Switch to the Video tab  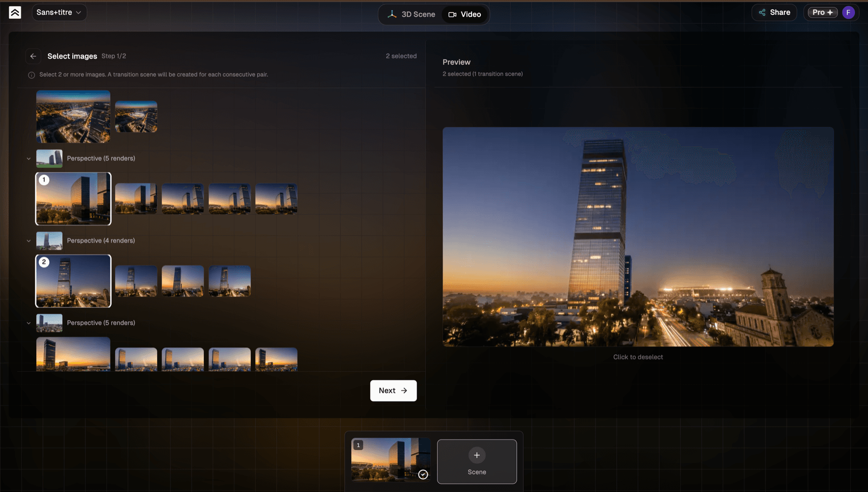click(465, 14)
